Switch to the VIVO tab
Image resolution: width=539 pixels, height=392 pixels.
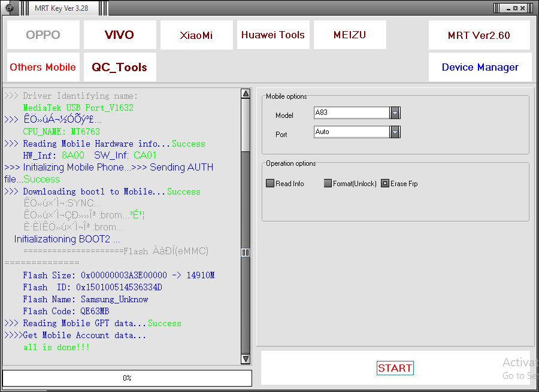click(120, 35)
